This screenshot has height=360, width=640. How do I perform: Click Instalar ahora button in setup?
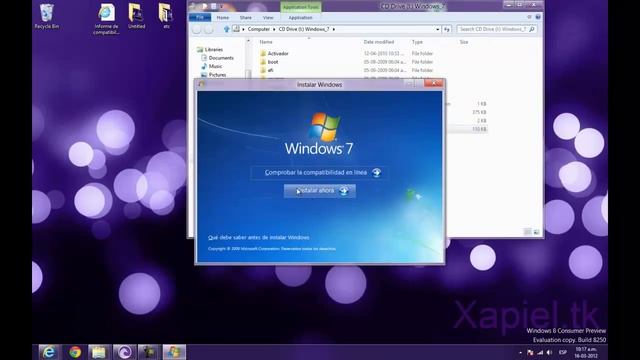pyautogui.click(x=320, y=191)
